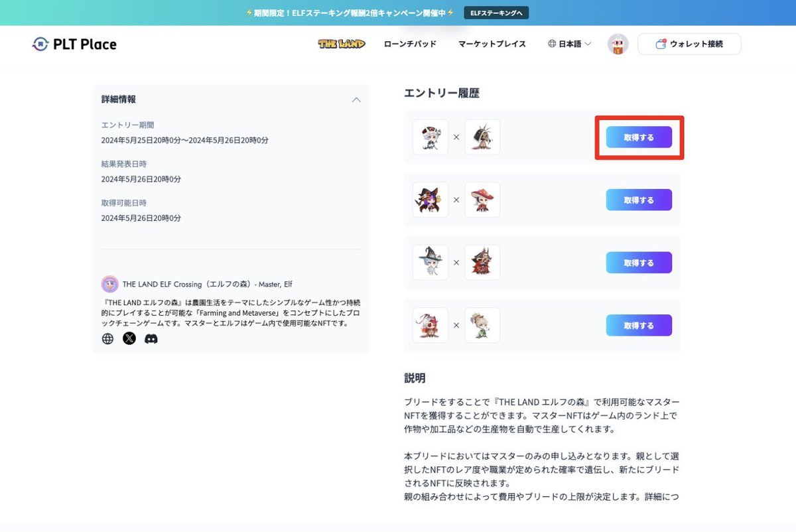Viewport: 796px width, 532px height.
Task: Click the エントリー期間 label
Action: 128,125
